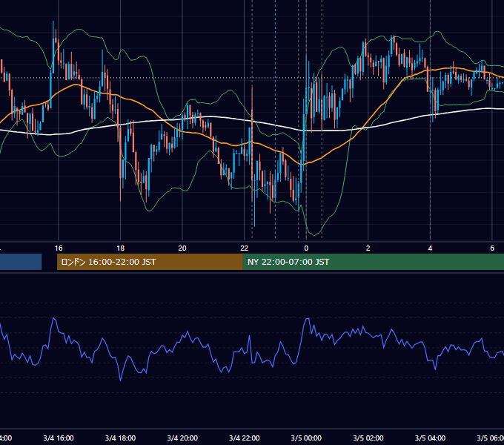Click the 3/4 18:00 time axis label
This screenshot has width=504, height=445.
point(121,438)
